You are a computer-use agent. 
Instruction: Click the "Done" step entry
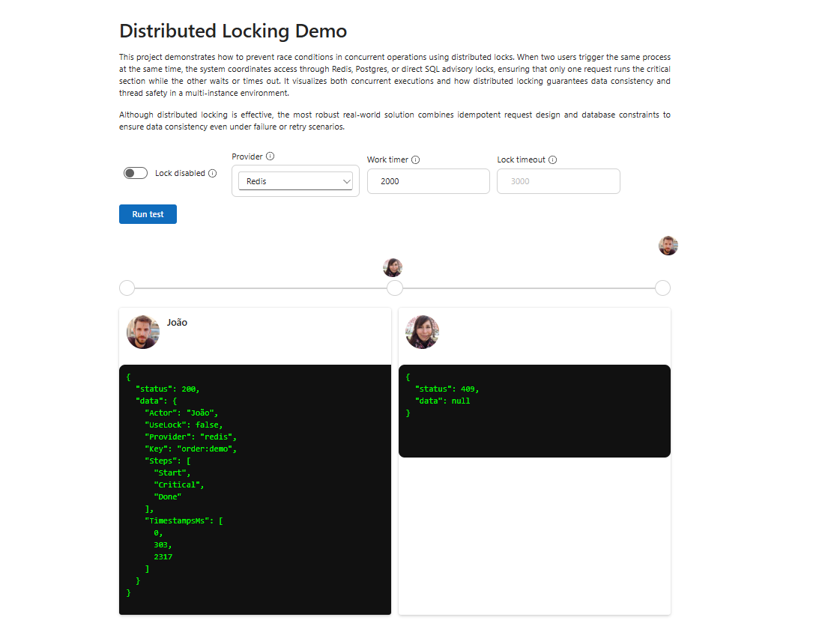coord(168,496)
